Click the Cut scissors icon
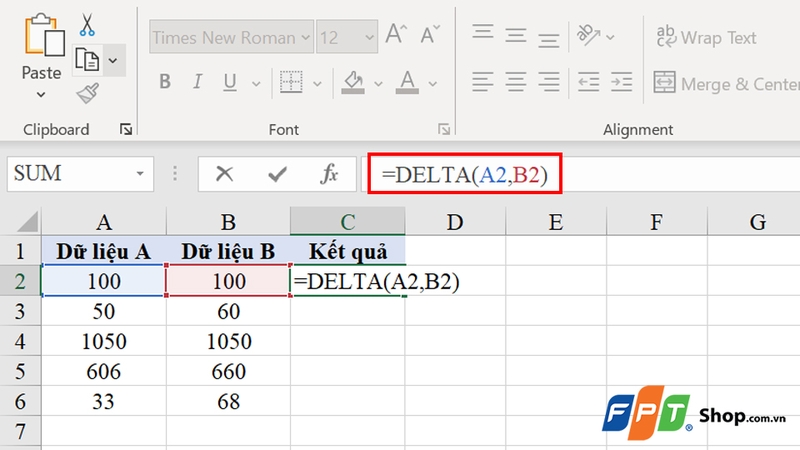 pyautogui.click(x=87, y=24)
